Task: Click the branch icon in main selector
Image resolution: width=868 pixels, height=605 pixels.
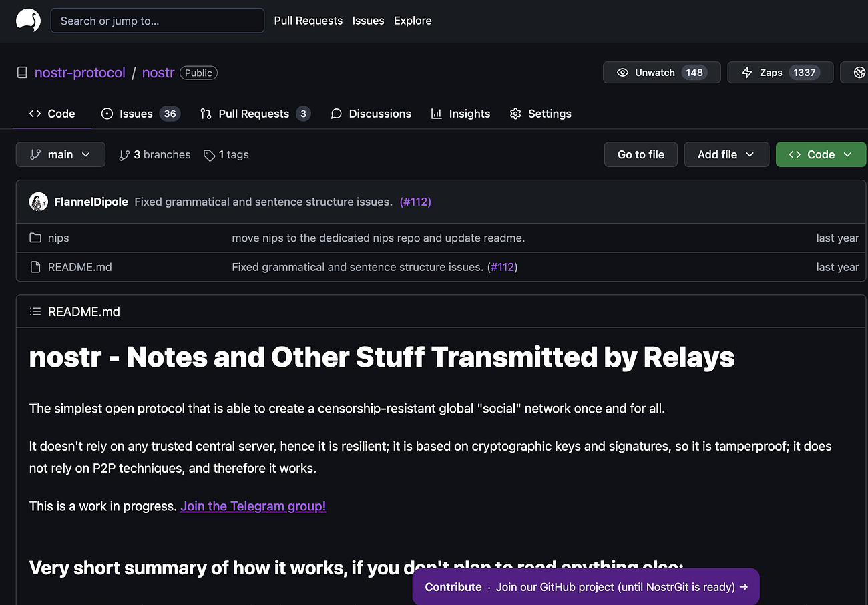Action: [x=35, y=154]
